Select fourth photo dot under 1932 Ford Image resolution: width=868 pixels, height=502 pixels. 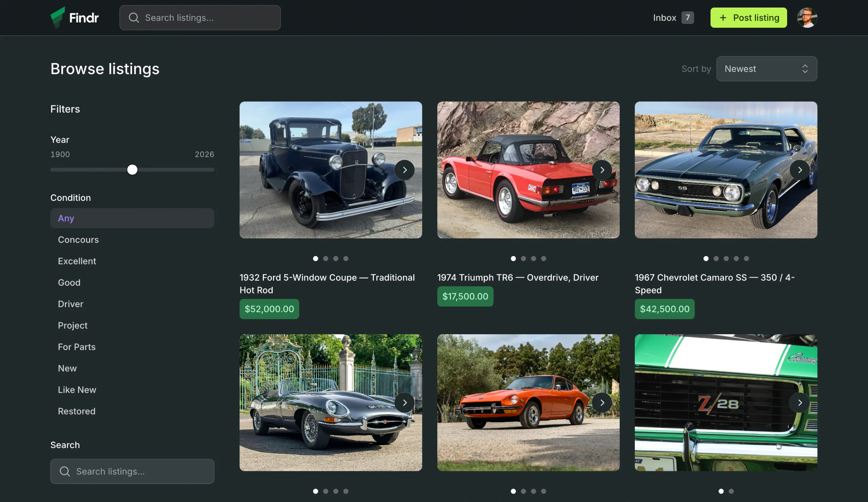click(x=346, y=259)
